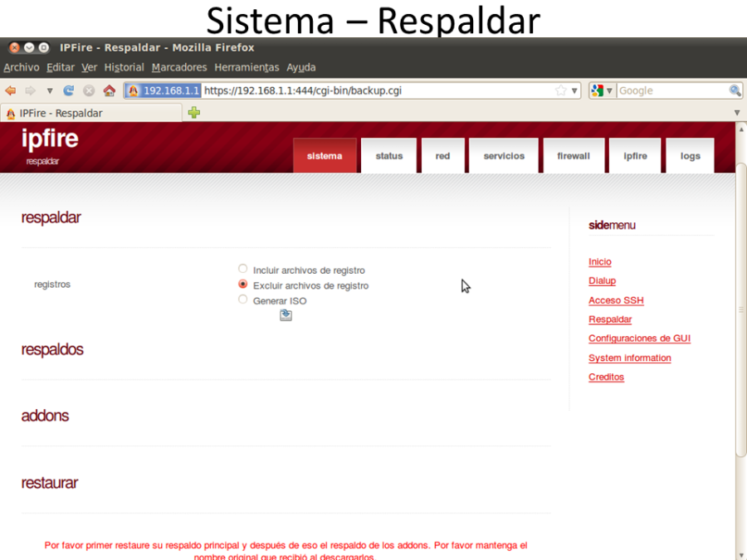The width and height of the screenshot is (747, 560).
Task: Select the Excluir archivos de registro option
Action: [242, 284]
